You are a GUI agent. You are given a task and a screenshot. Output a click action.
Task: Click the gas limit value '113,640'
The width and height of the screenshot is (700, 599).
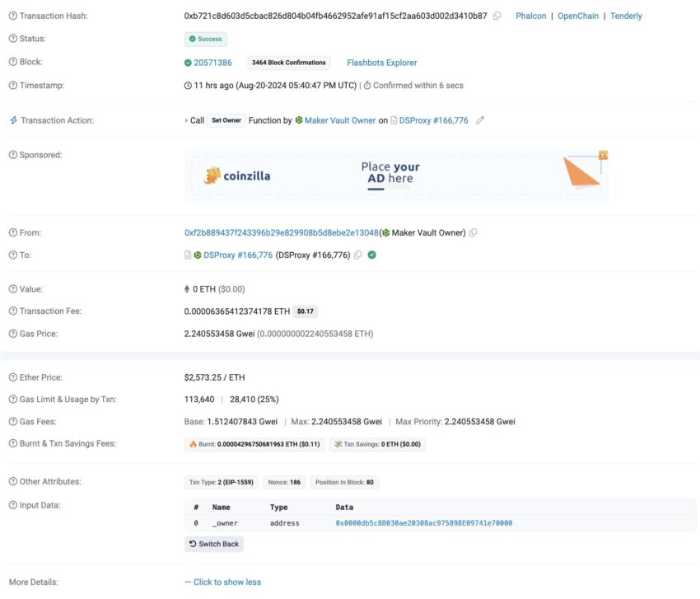tap(199, 400)
